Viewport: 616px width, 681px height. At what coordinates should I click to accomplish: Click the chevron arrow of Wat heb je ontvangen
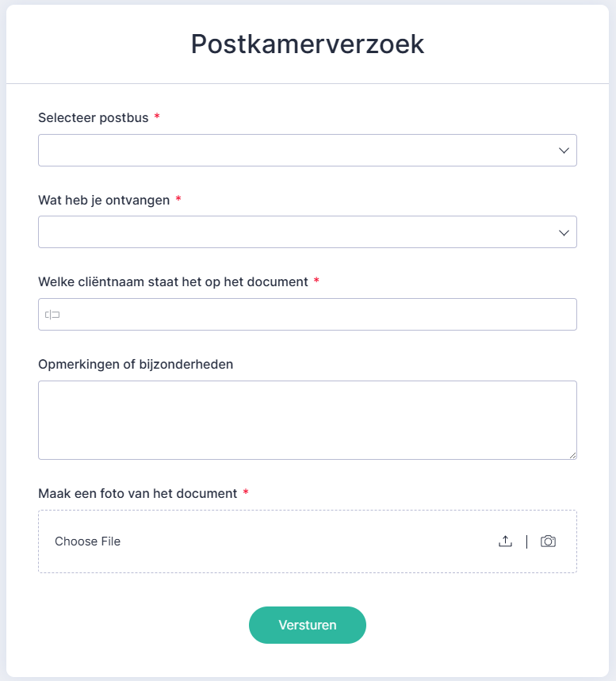click(564, 233)
